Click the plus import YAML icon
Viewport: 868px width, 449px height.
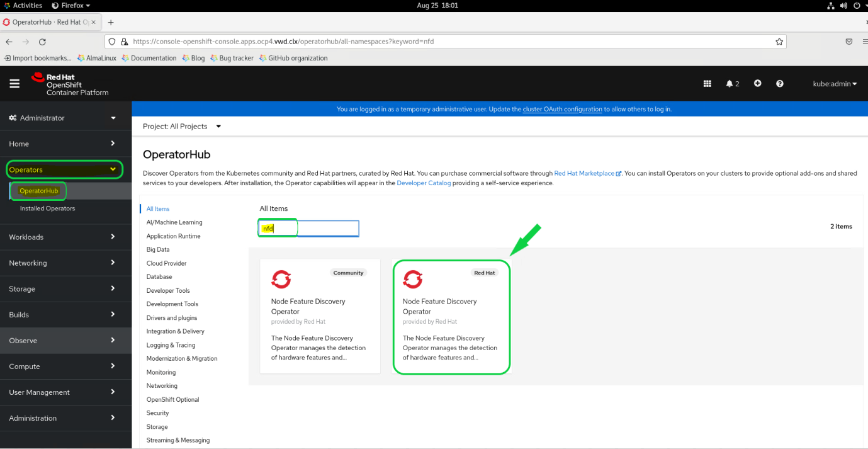757,83
